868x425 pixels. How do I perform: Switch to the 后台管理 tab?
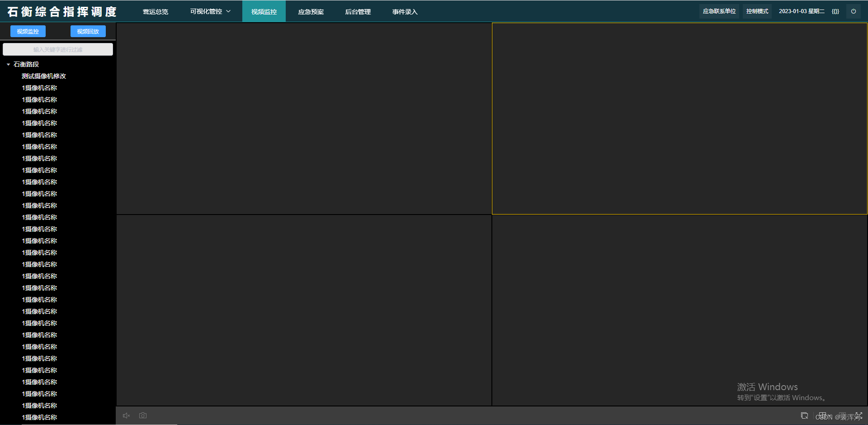(358, 11)
